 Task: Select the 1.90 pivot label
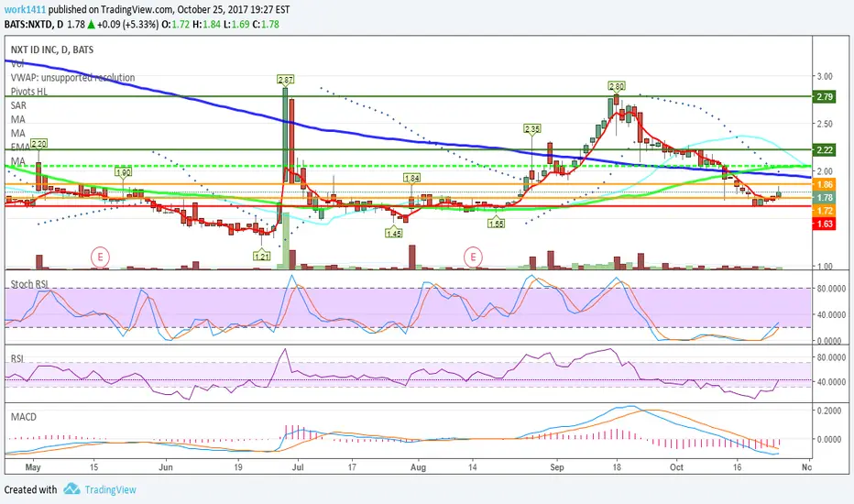(x=123, y=172)
